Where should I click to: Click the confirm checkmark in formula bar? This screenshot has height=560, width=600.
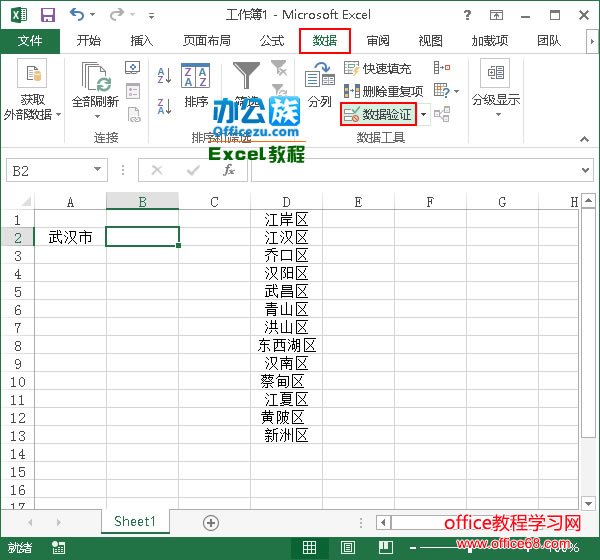coord(193,170)
